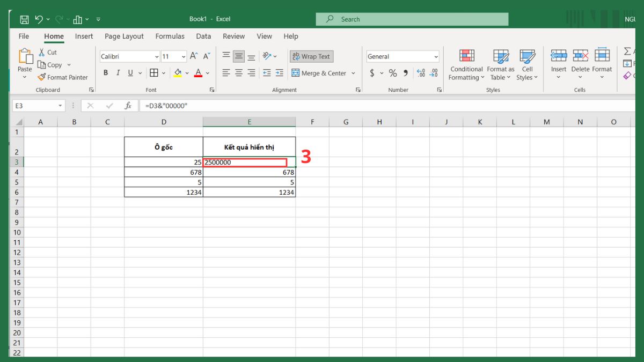
Task: Click the Format Painter brush icon
Action: tap(42, 77)
